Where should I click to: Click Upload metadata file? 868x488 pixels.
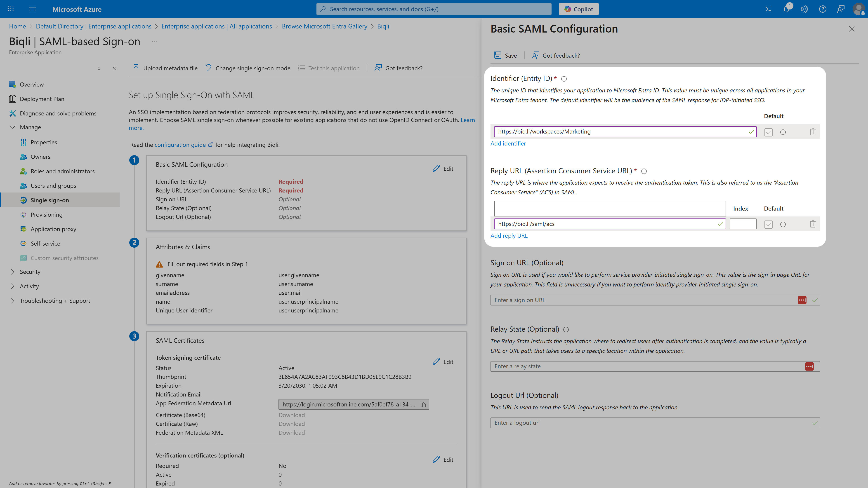click(x=165, y=68)
